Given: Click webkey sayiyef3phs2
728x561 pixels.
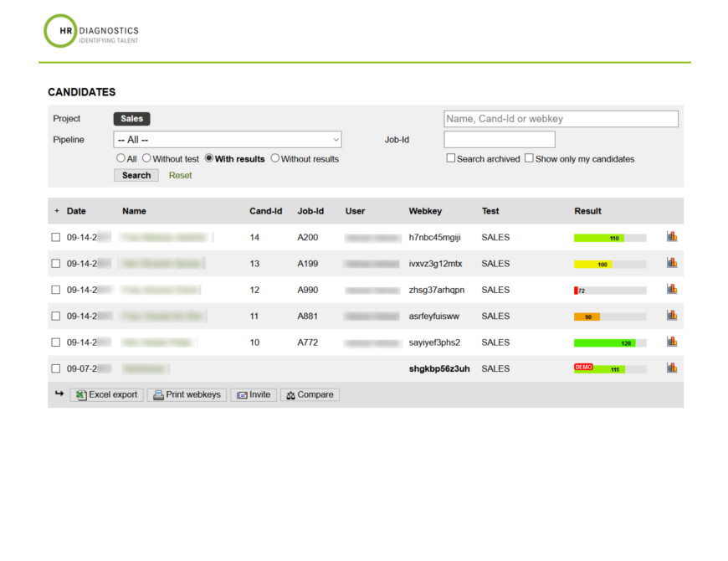Looking at the screenshot, I should click(x=434, y=342).
